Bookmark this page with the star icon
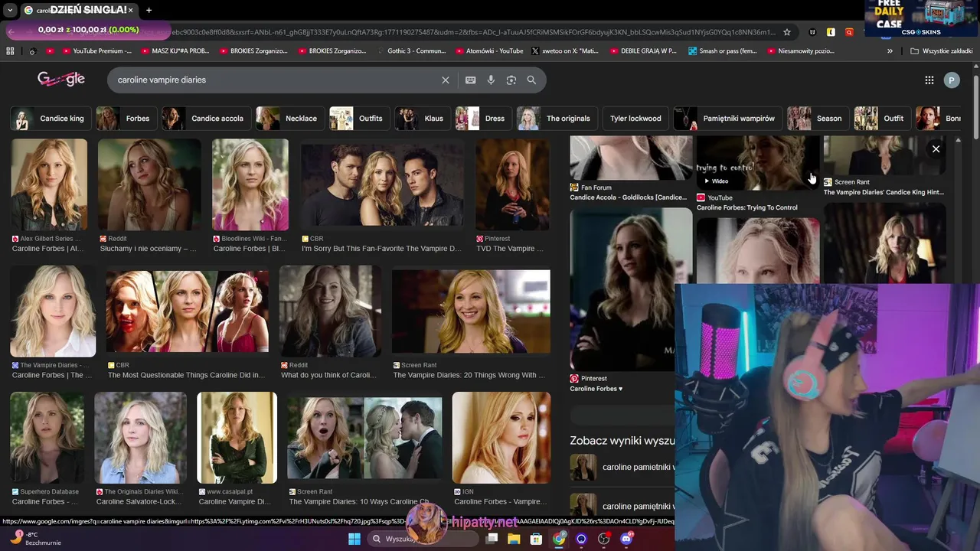This screenshot has height=551, width=980. pos(786,32)
